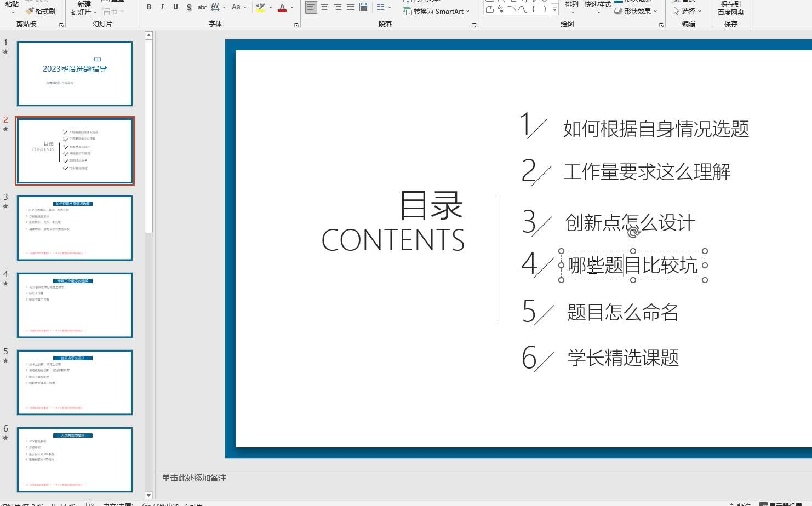Click slide 3 animation star indicator
The height and width of the screenshot is (506, 812).
pos(5,206)
